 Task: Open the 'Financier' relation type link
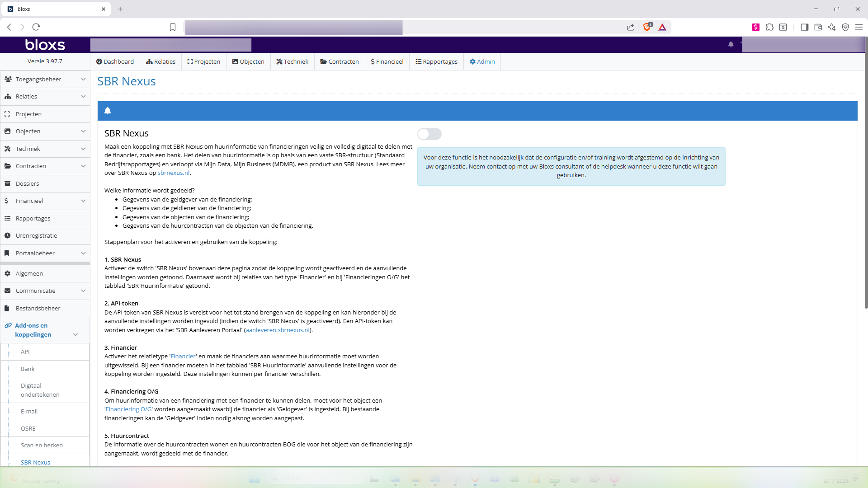pyautogui.click(x=183, y=356)
